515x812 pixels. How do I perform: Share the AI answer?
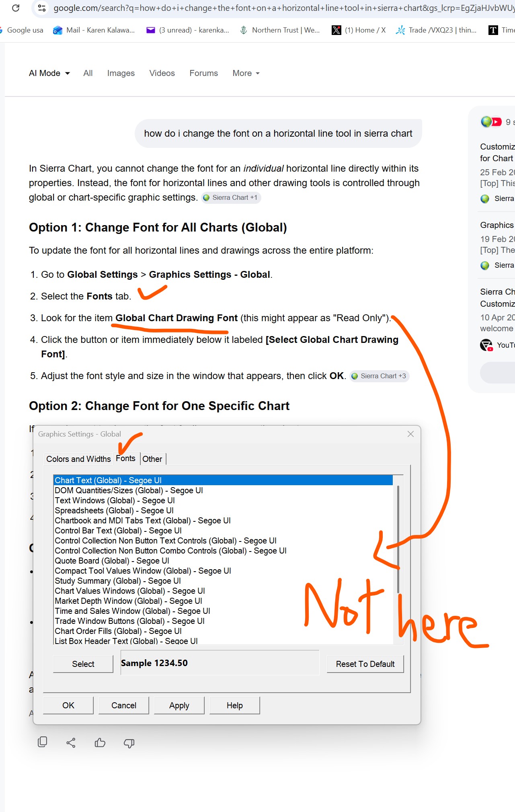click(71, 743)
